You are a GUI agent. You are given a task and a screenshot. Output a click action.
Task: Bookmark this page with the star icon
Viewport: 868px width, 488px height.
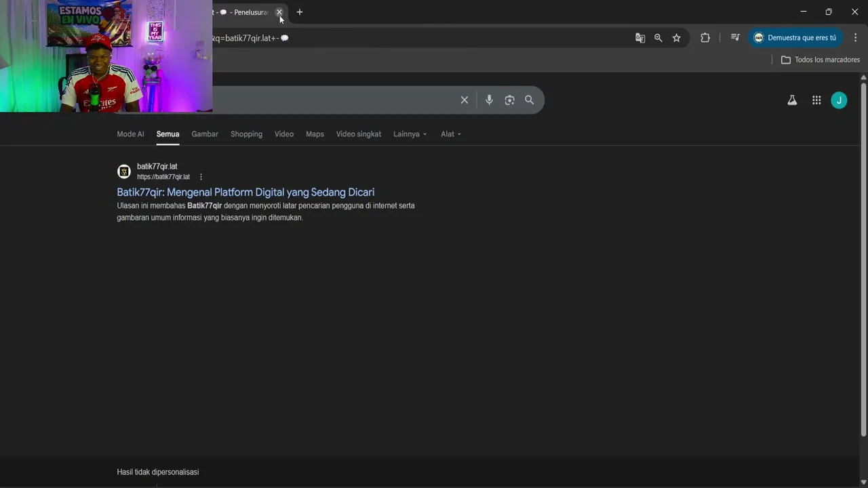tap(677, 38)
